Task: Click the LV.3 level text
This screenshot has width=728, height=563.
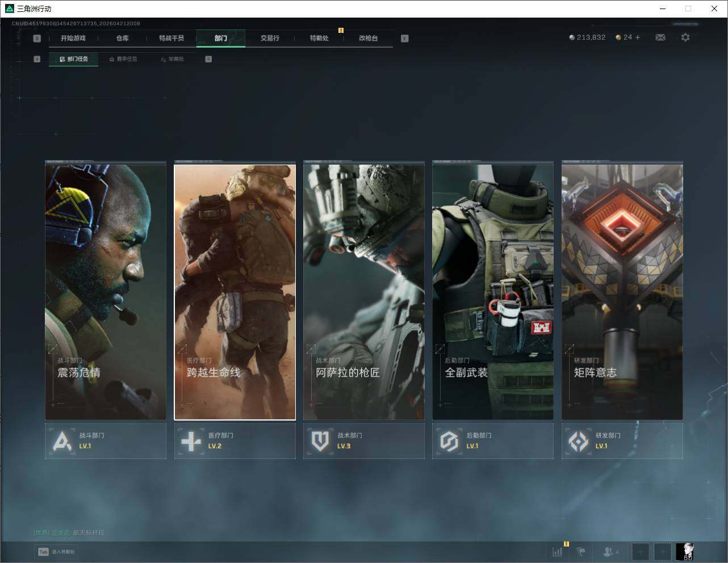Action: coord(344,446)
